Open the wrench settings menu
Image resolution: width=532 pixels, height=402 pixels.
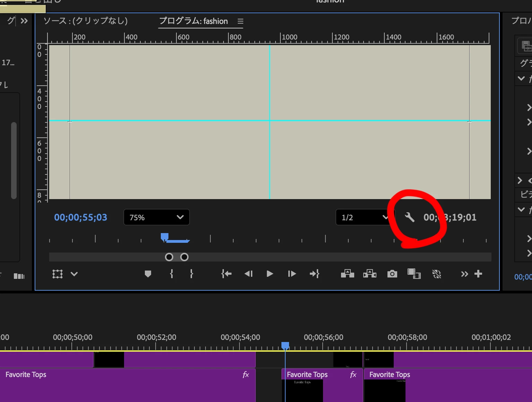[410, 217]
